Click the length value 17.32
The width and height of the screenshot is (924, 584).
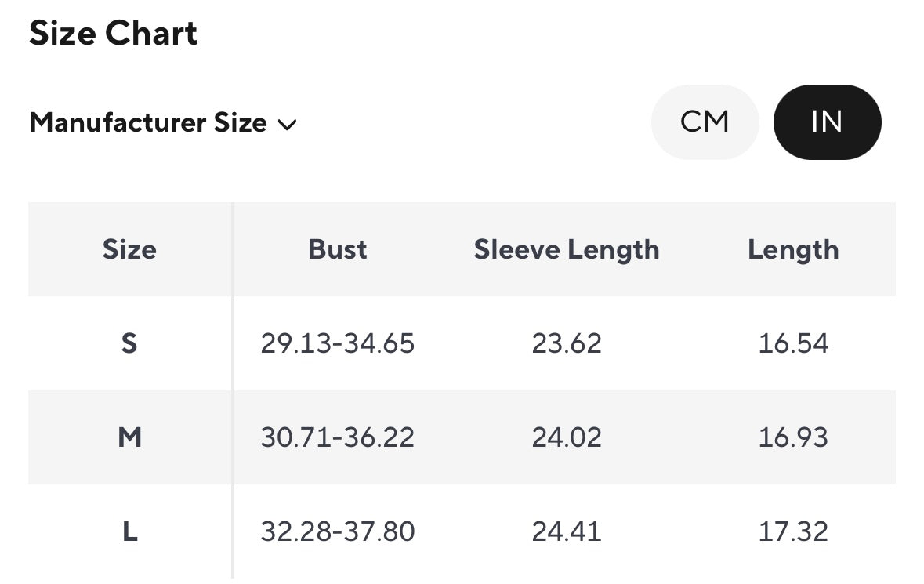[x=793, y=531]
